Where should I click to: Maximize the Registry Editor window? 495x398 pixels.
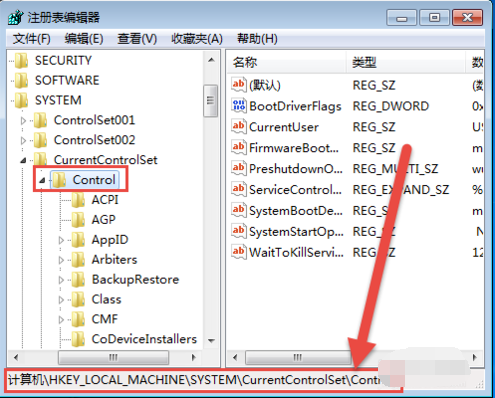click(434, 18)
